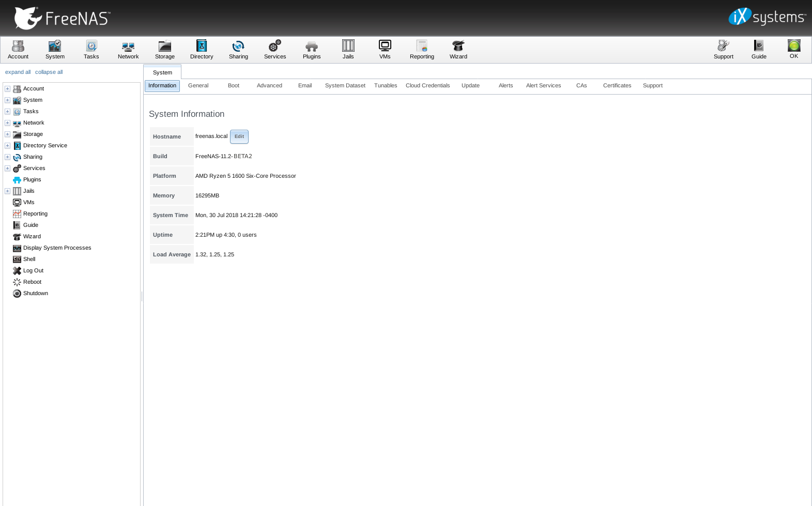Expand the Jails tree node
This screenshot has height=506, width=812.
pos(8,191)
